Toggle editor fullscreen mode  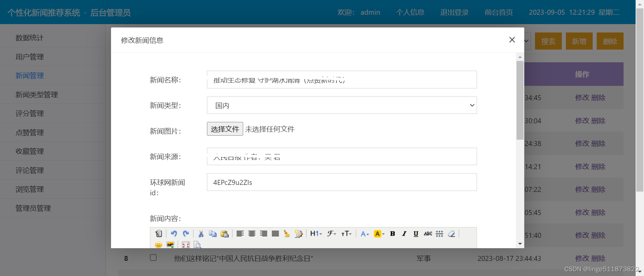[185, 245]
